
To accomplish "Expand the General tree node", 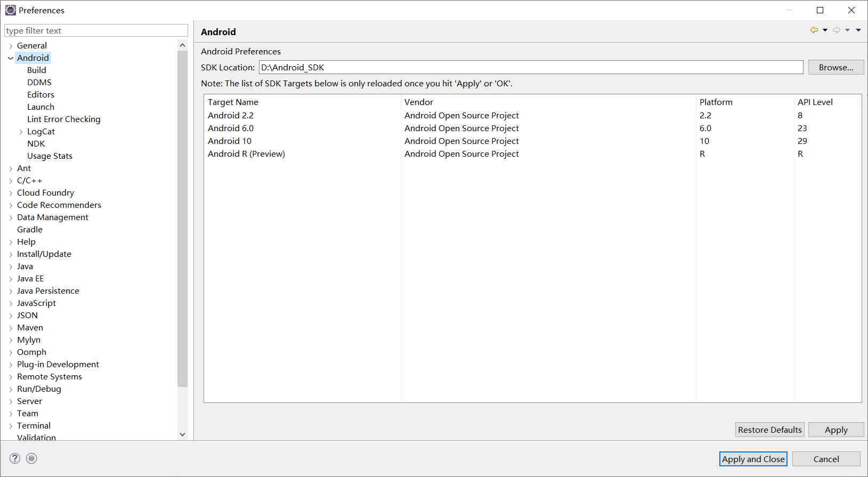I will point(11,46).
